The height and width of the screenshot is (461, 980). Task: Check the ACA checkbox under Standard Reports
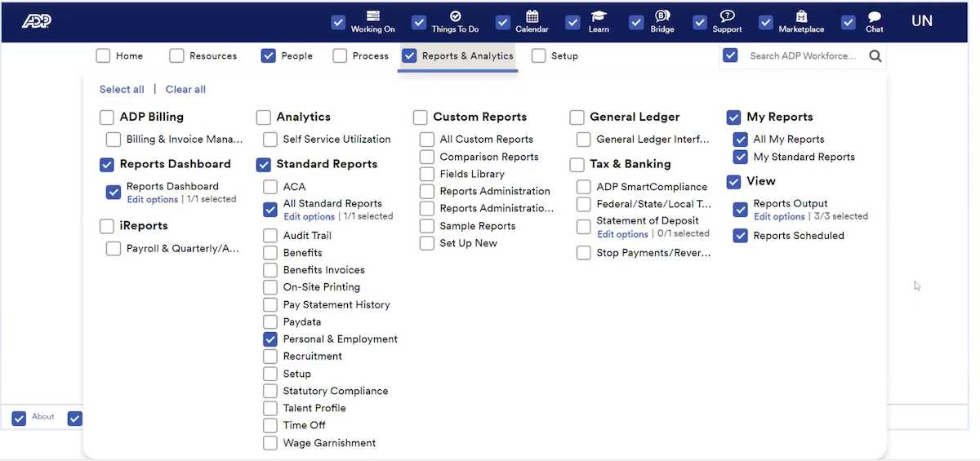[270, 187]
